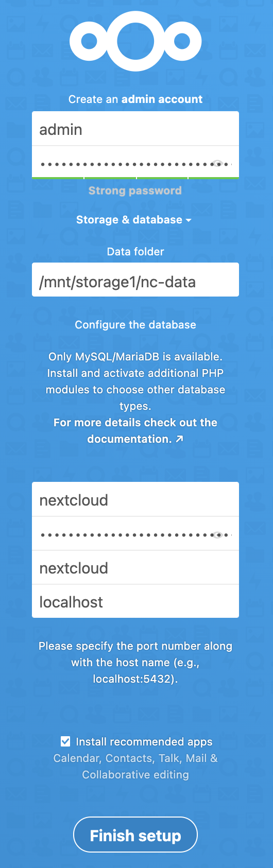The image size is (273, 868).
Task: Focus the admin username field
Action: pyautogui.click(x=135, y=129)
